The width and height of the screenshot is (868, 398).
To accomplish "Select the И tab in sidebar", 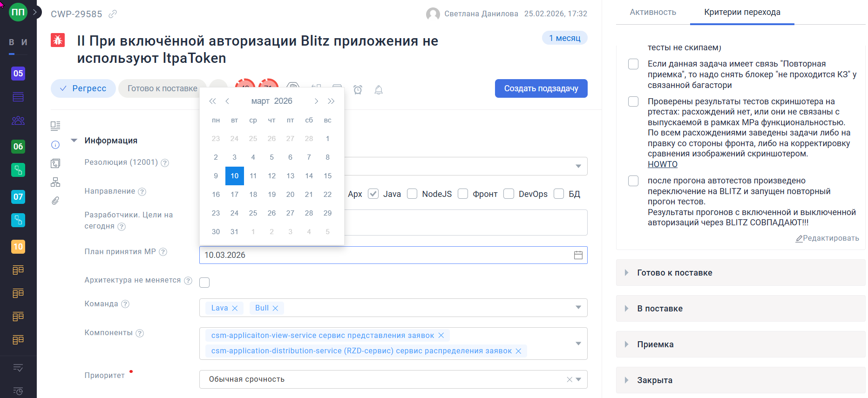I will coord(24,42).
